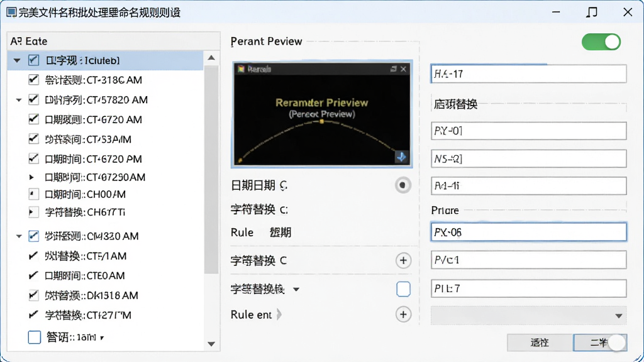Collapse the CT-57820 AM tree node
Screen dimensions: 644x362
(19, 100)
